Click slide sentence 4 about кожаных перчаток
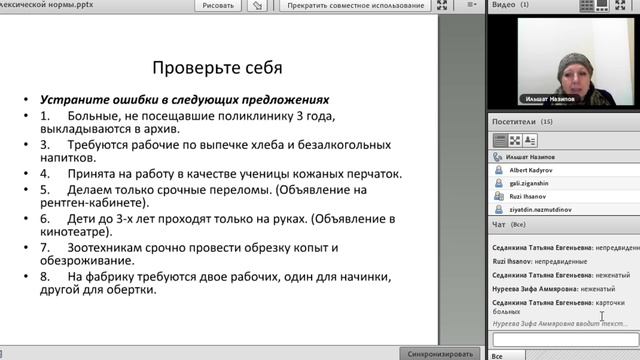The image size is (640, 360). (x=221, y=174)
